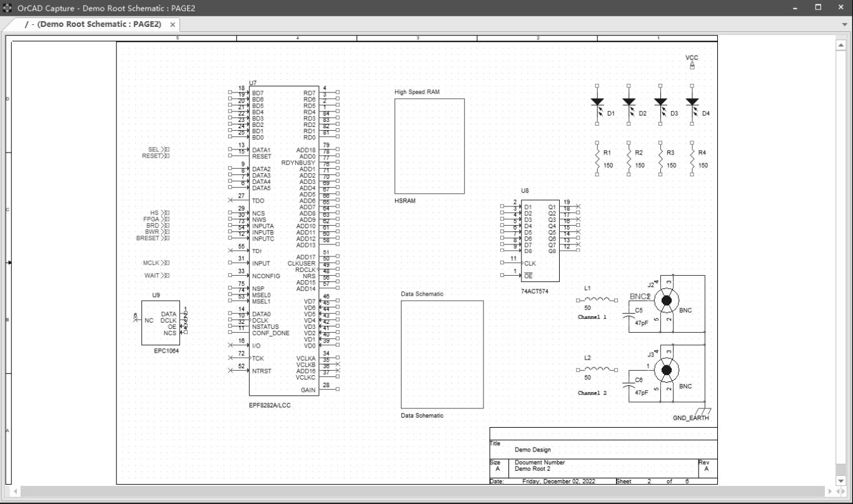The width and height of the screenshot is (853, 504).
Task: Select the Data Schematic hierarchical block
Action: pyautogui.click(x=442, y=355)
